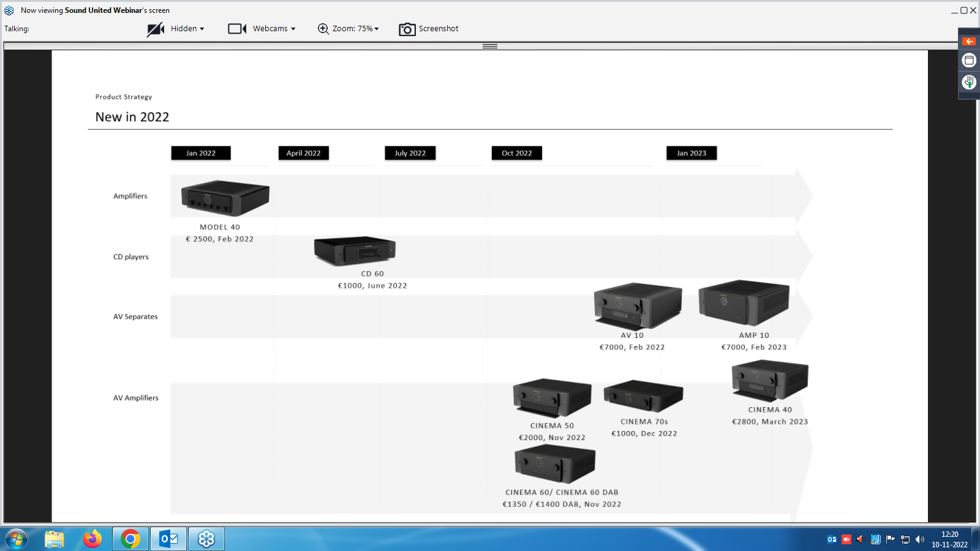Open Action Center flag icon
The height and width of the screenshot is (551, 980).
(890, 539)
